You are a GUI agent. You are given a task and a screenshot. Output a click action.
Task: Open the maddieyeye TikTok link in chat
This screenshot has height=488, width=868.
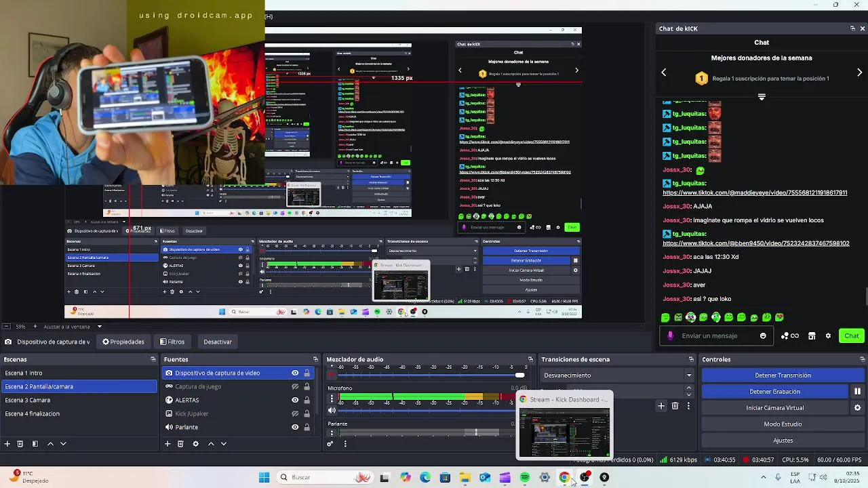[x=755, y=192]
